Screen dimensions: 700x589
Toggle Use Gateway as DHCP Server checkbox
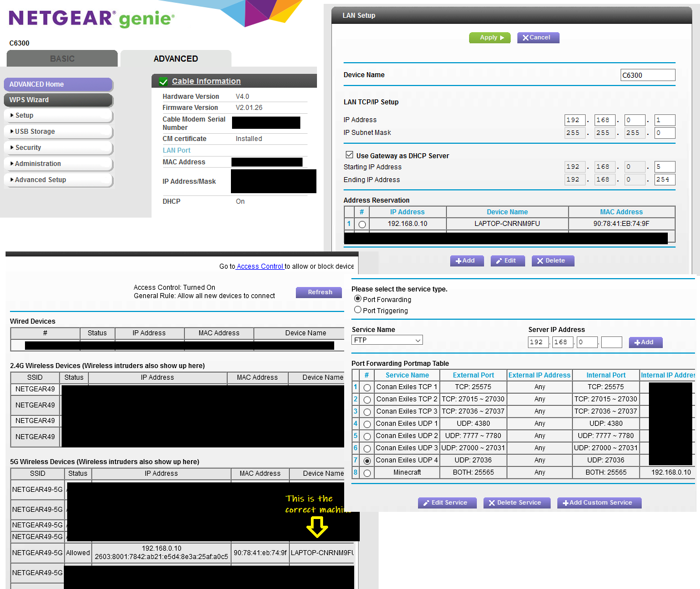pos(349,155)
